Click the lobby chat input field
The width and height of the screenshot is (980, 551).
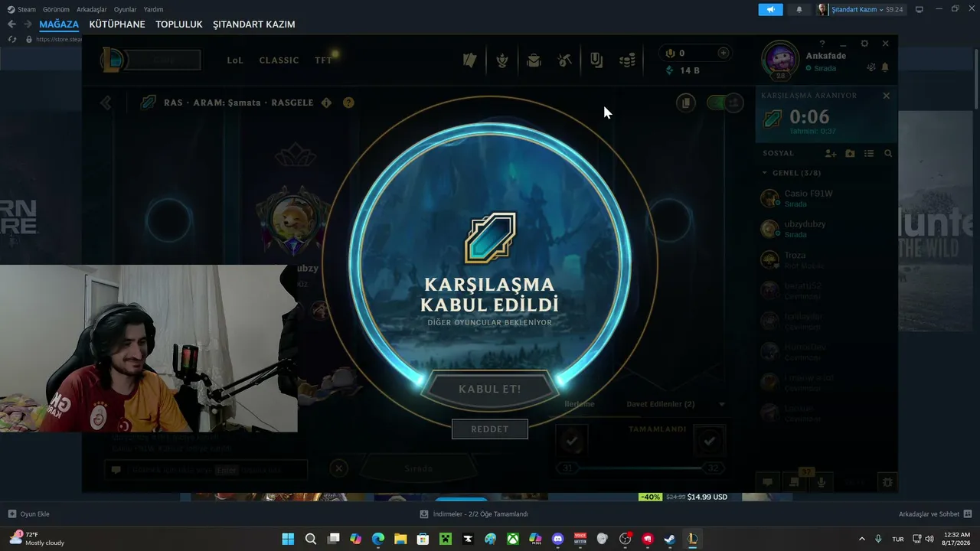pyautogui.click(x=206, y=470)
